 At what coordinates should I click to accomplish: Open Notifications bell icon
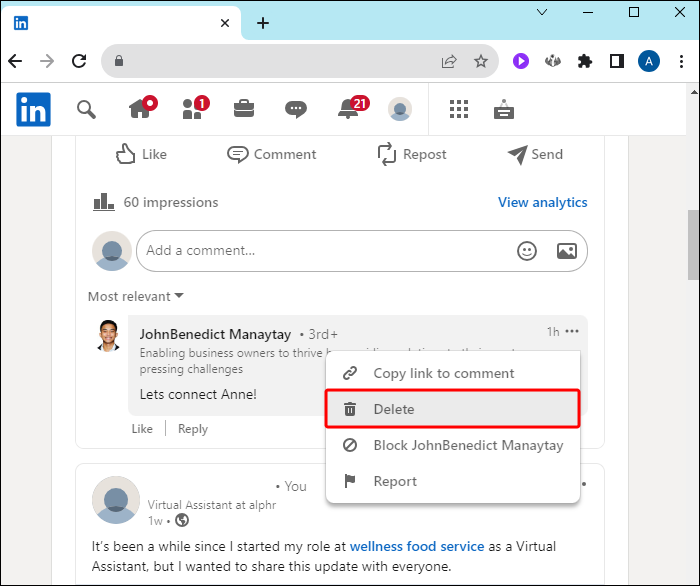pyautogui.click(x=350, y=109)
